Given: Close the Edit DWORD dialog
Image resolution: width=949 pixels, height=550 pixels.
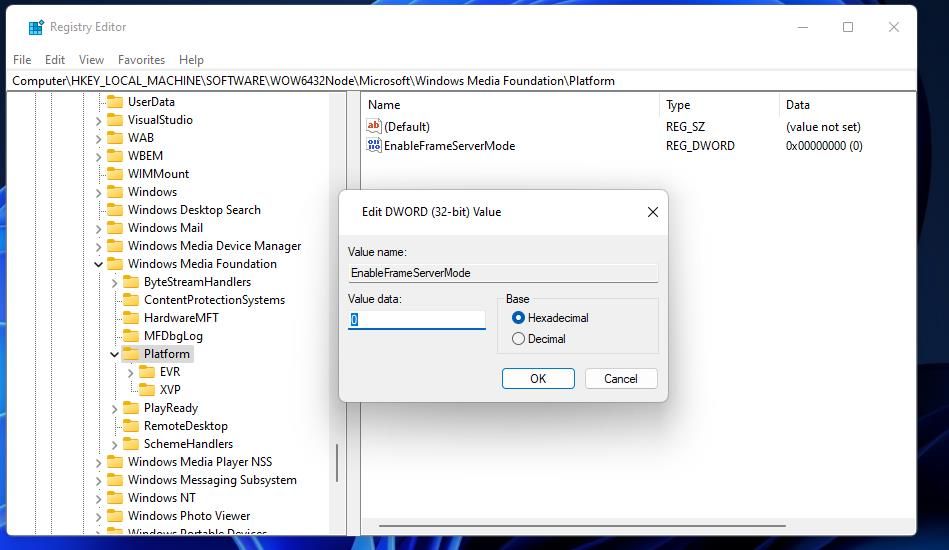Looking at the screenshot, I should (652, 212).
